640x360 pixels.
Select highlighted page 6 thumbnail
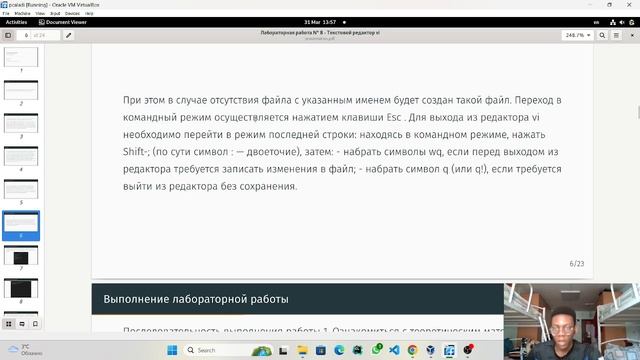21,225
